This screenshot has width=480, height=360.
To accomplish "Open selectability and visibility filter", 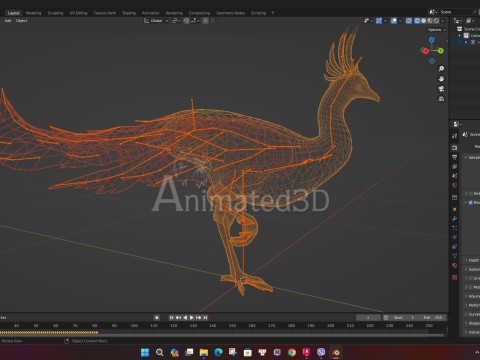I will [368, 21].
